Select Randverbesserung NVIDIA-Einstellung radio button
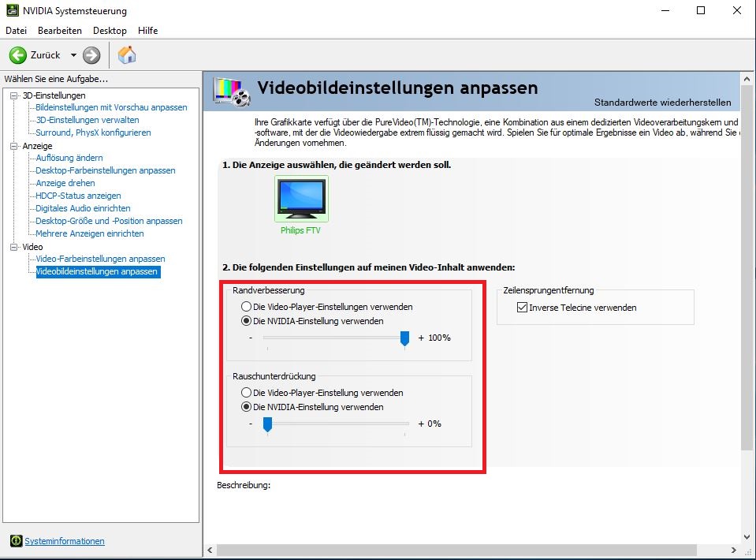Image resolution: width=756 pixels, height=560 pixels. (x=247, y=321)
